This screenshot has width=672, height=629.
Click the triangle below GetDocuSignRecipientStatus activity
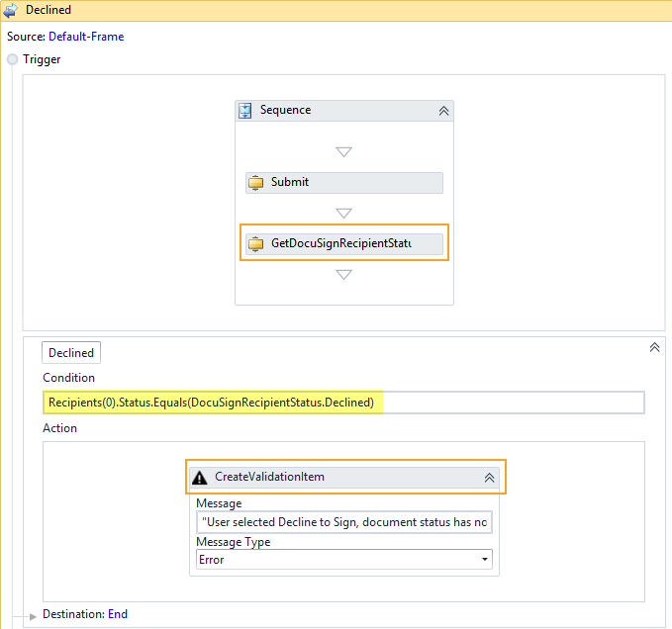click(x=343, y=274)
